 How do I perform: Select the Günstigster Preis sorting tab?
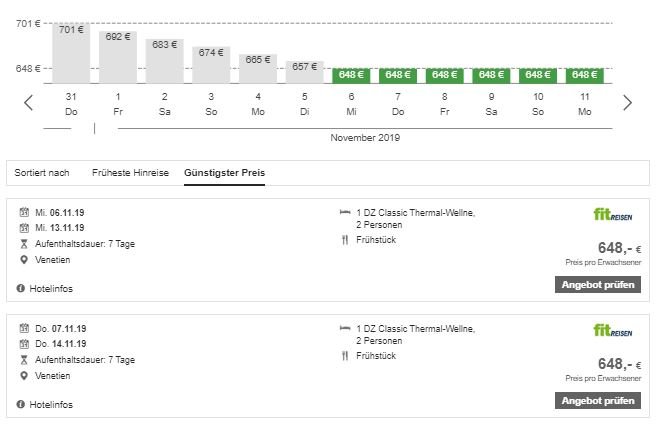(x=224, y=173)
